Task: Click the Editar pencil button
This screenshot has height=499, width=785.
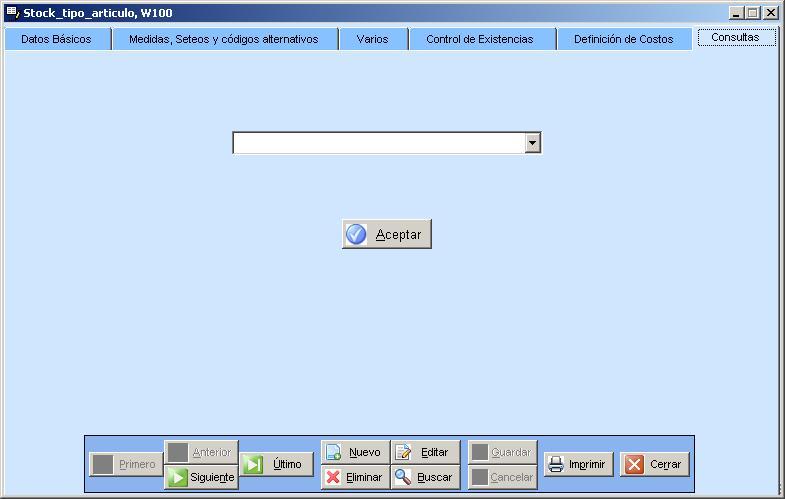Action: coord(425,452)
